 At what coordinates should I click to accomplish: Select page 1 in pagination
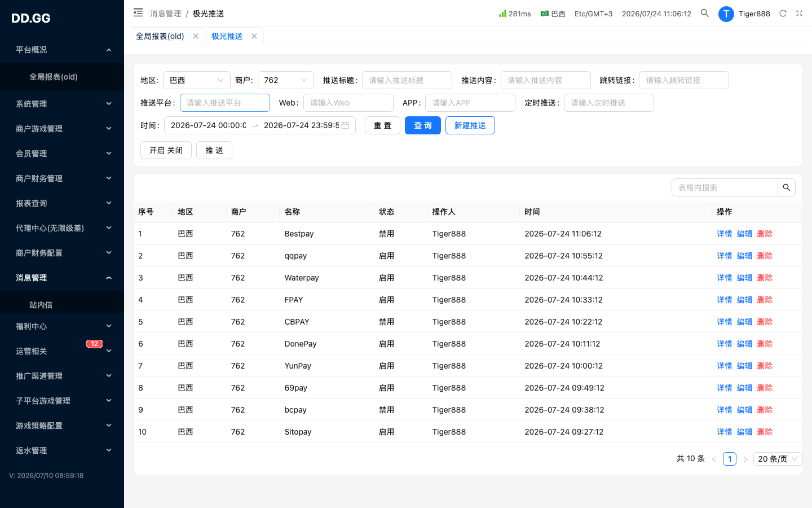click(x=730, y=459)
